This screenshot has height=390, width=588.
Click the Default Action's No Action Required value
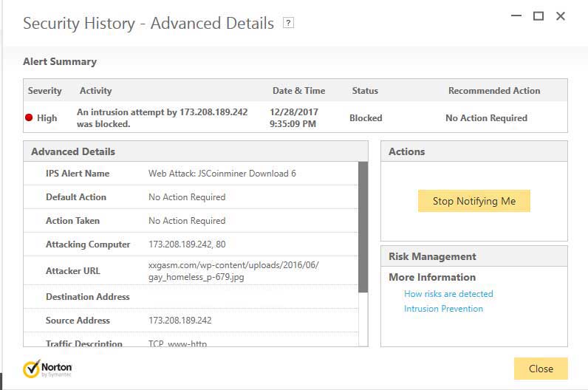(x=187, y=197)
